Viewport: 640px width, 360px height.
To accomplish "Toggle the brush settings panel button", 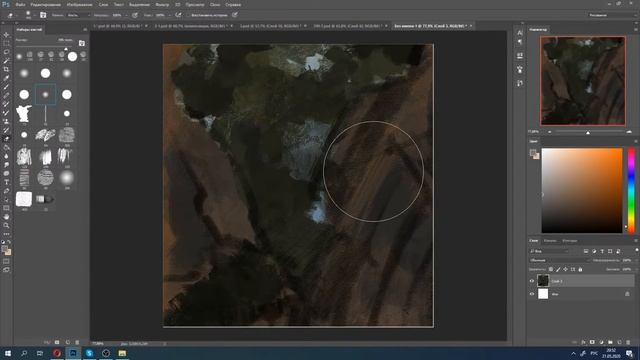I will tap(43, 15).
